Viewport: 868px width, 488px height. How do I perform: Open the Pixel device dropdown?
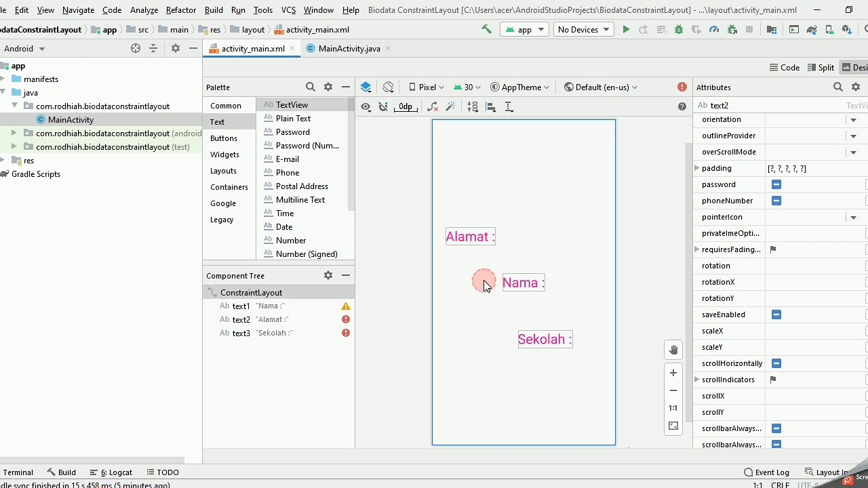[x=427, y=87]
